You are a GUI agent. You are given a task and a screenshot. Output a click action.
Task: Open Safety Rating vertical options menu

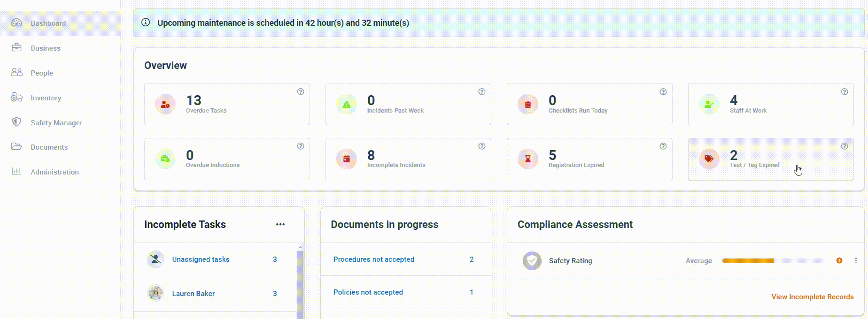[x=855, y=261]
